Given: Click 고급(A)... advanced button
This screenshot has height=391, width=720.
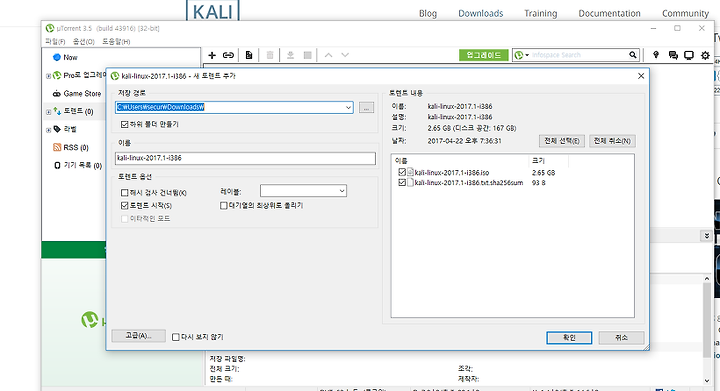Looking at the screenshot, I should click(138, 336).
